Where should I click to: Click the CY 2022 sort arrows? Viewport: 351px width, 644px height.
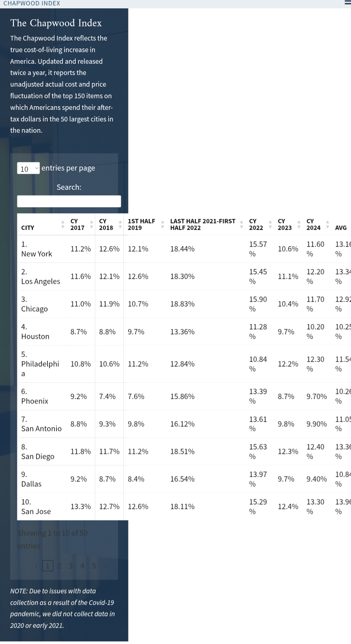pyautogui.click(x=270, y=224)
